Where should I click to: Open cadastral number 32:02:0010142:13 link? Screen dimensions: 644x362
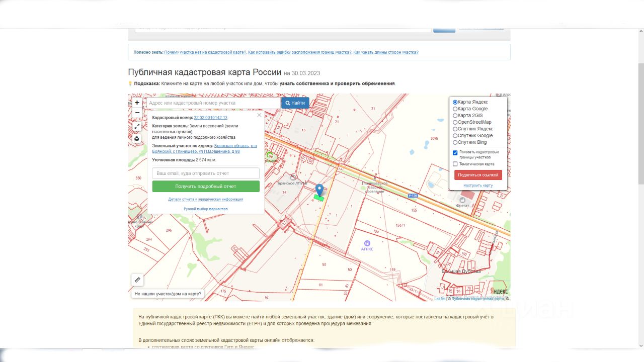[x=210, y=118]
